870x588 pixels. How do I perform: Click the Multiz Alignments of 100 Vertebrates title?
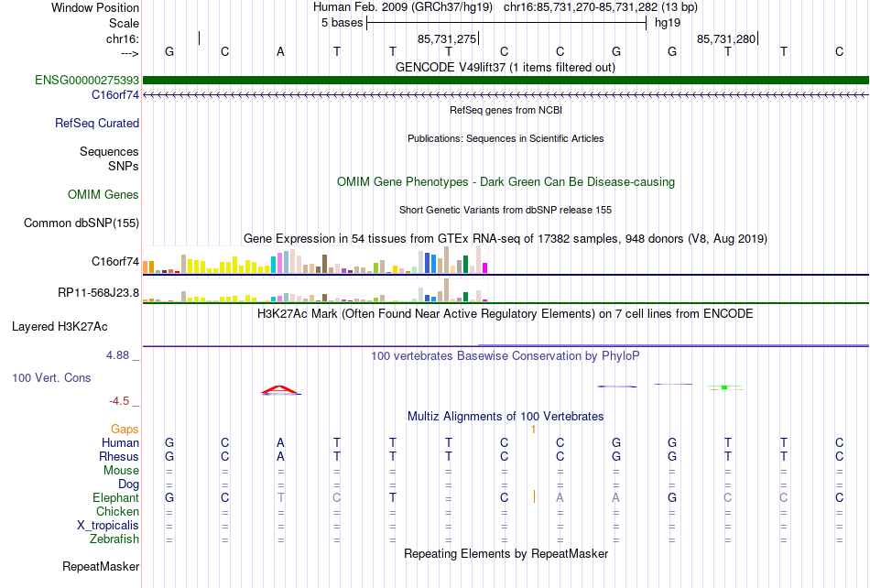point(506,416)
